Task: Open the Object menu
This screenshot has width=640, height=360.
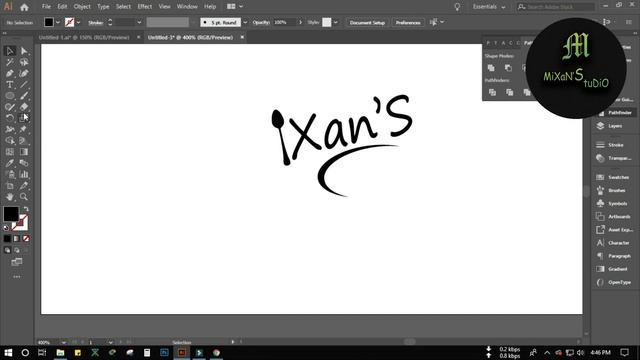Action: point(82,7)
